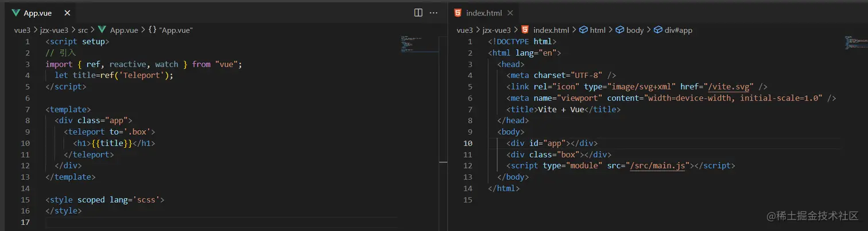This screenshot has width=868, height=231.
Task: Open the body symbol breadcrumb
Action: tap(635, 30)
